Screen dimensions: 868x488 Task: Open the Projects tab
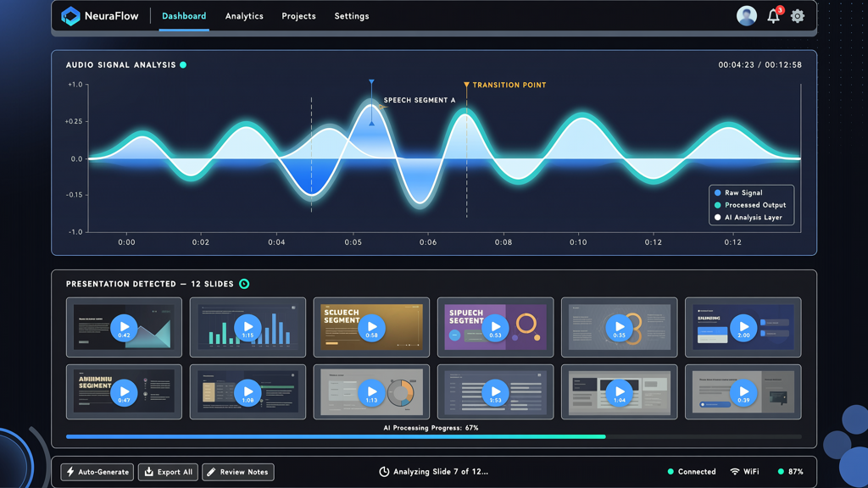coord(298,16)
